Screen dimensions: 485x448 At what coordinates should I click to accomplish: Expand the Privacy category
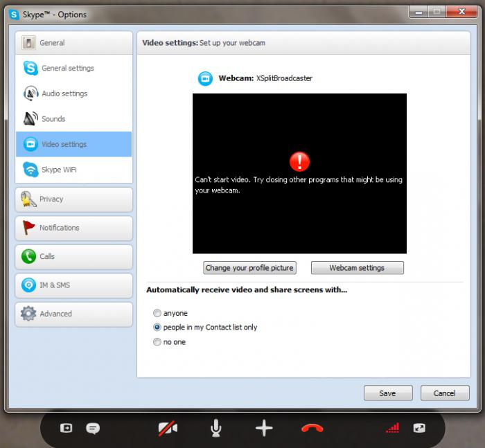(73, 199)
